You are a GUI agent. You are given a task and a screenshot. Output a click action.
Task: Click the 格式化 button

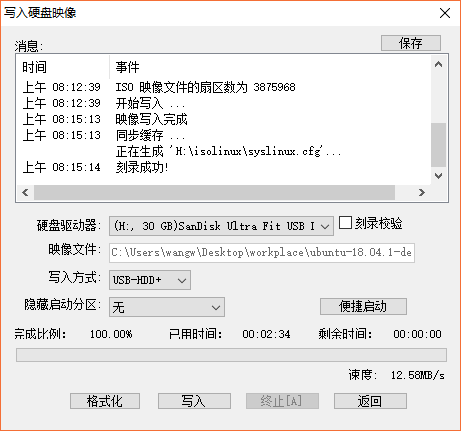tap(105, 401)
